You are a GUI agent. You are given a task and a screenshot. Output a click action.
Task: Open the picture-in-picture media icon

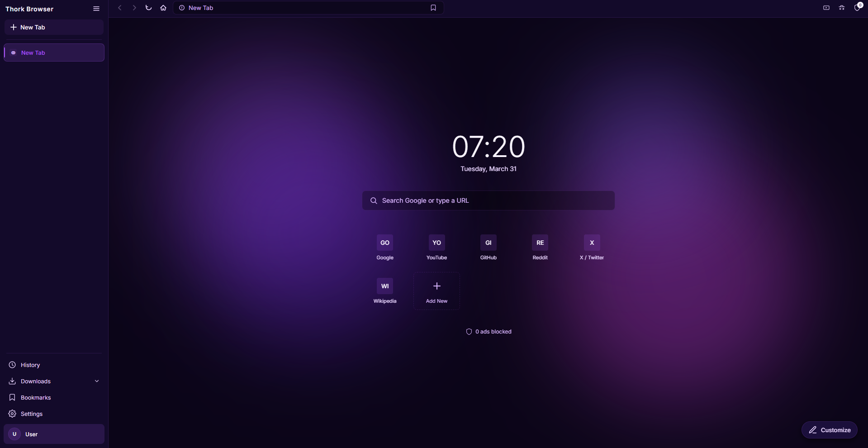(x=826, y=8)
